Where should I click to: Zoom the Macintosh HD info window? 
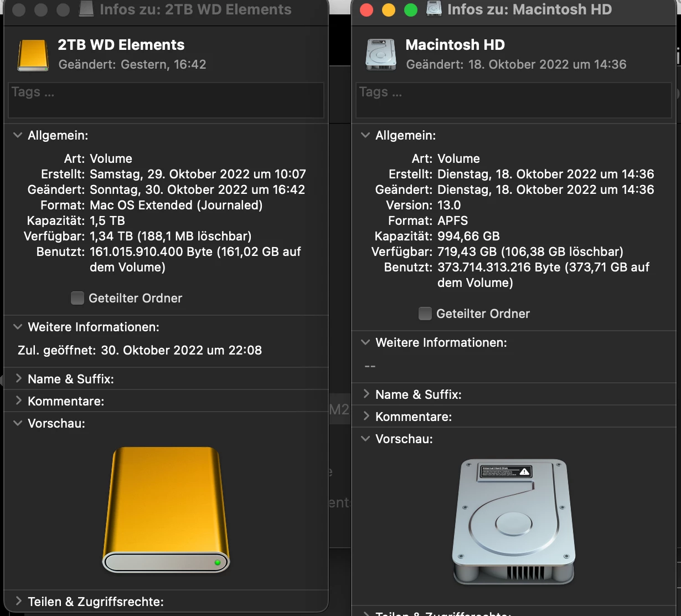pos(411,10)
